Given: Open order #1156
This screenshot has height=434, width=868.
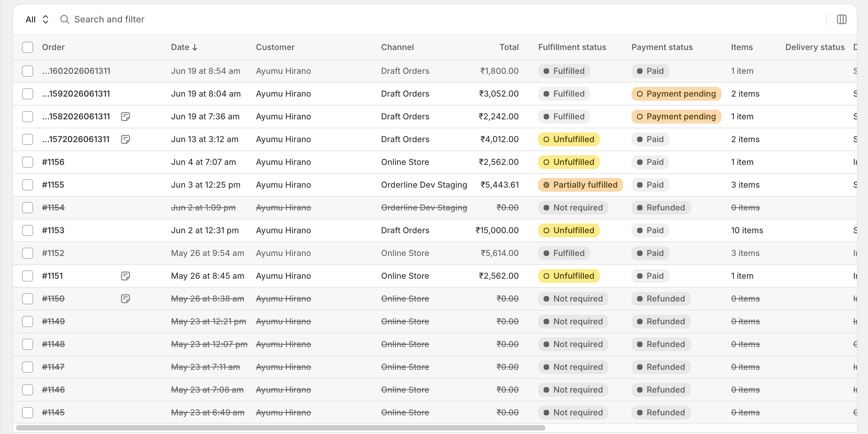Looking at the screenshot, I should (x=53, y=162).
